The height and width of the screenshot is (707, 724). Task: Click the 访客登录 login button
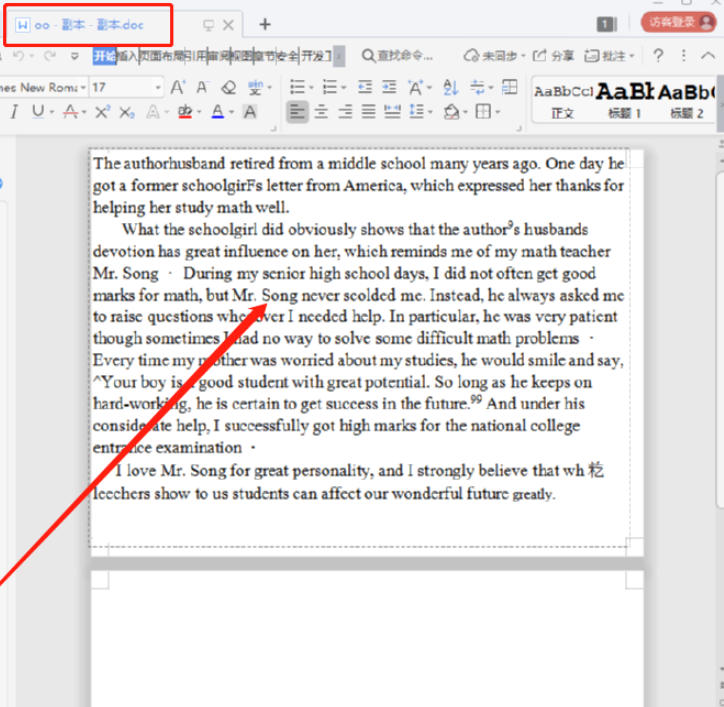(x=678, y=22)
